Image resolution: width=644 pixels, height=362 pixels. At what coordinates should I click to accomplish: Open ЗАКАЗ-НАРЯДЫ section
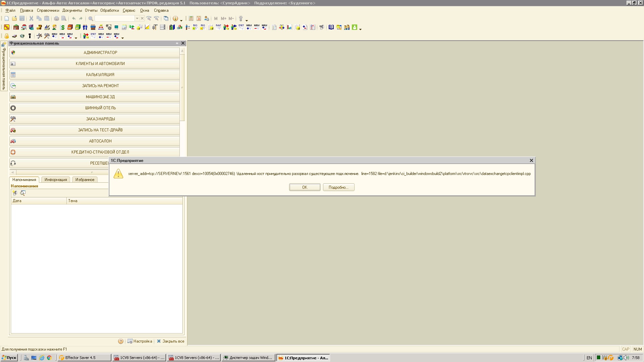pyautogui.click(x=95, y=119)
